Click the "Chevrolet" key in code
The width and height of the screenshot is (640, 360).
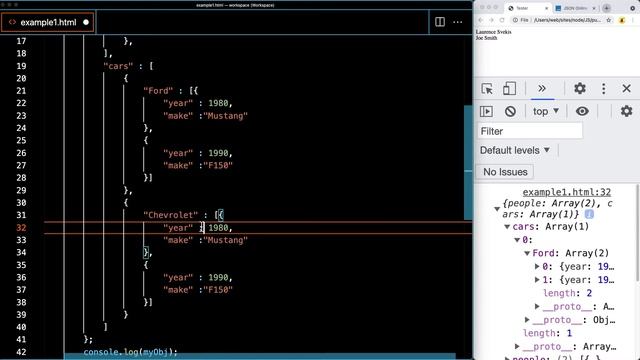point(171,215)
